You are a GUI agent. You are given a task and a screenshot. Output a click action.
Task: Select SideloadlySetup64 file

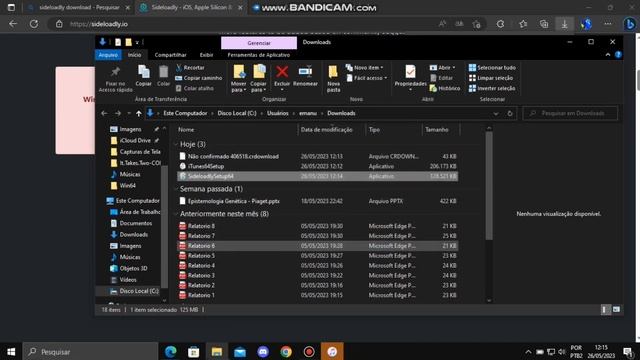[318, 176]
